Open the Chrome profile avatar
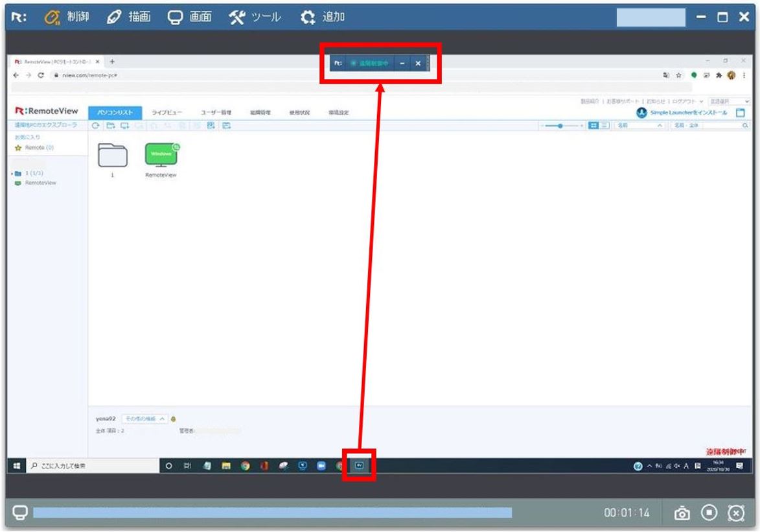 [731, 75]
